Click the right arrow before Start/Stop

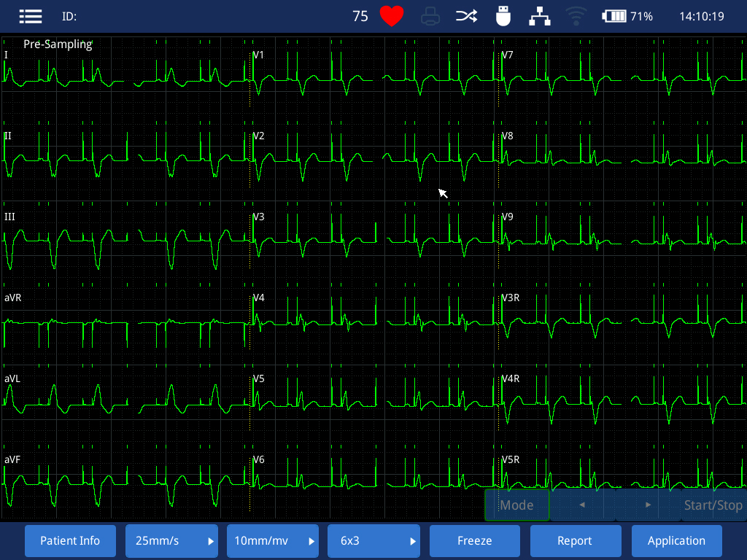(648, 505)
